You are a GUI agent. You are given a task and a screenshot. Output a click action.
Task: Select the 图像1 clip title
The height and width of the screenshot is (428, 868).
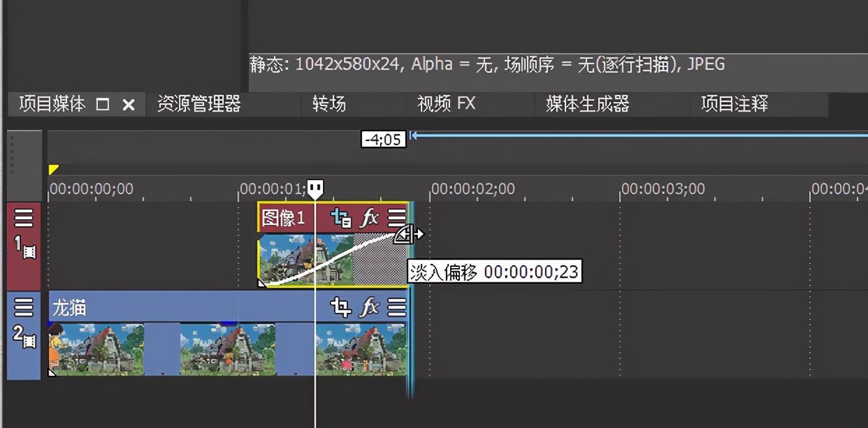[x=283, y=218]
